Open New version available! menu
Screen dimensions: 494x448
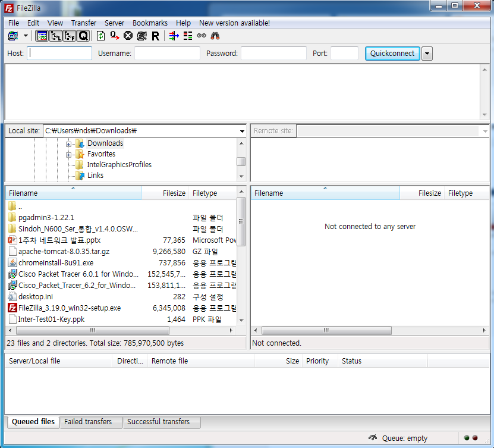[234, 23]
